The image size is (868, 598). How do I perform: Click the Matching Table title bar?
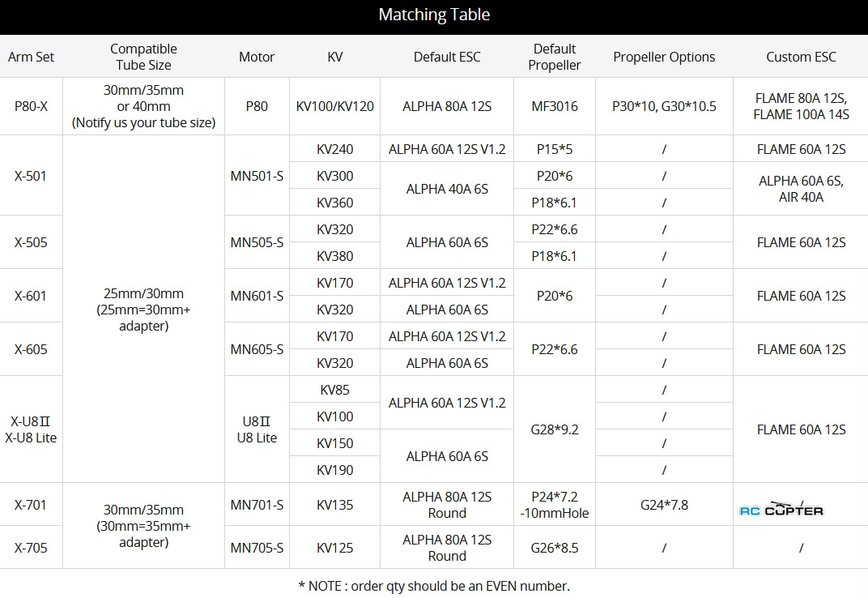pyautogui.click(x=434, y=15)
